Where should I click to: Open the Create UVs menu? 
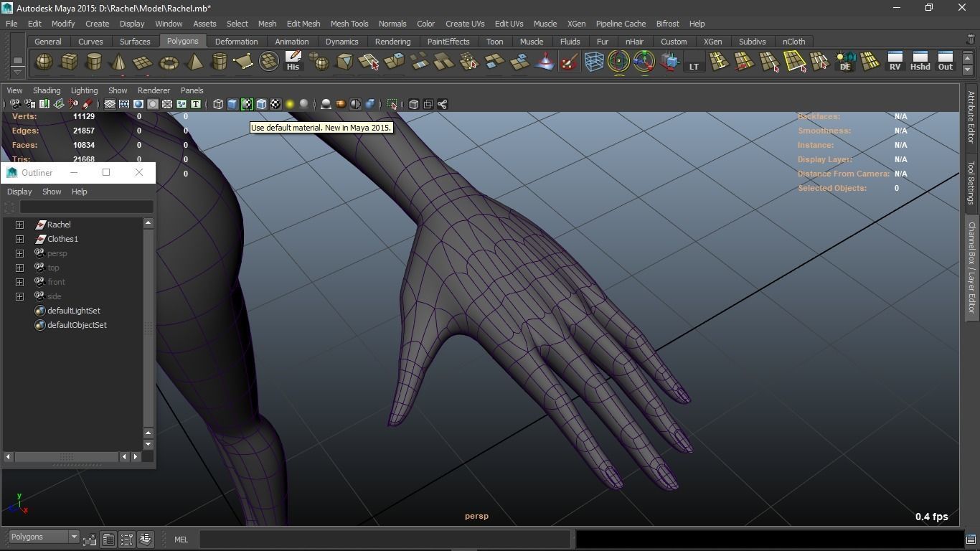(x=465, y=24)
